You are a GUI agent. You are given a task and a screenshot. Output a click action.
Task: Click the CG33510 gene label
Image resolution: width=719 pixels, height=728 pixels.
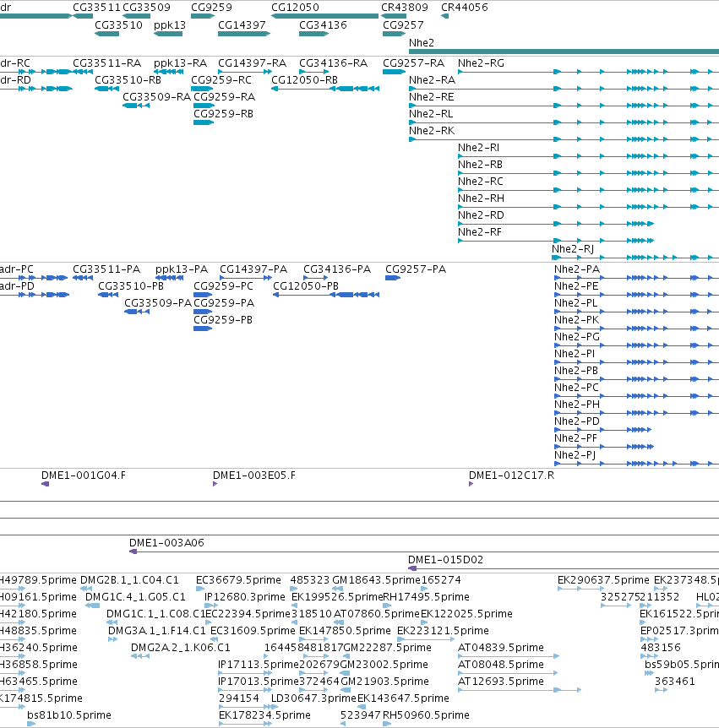pyautogui.click(x=118, y=25)
